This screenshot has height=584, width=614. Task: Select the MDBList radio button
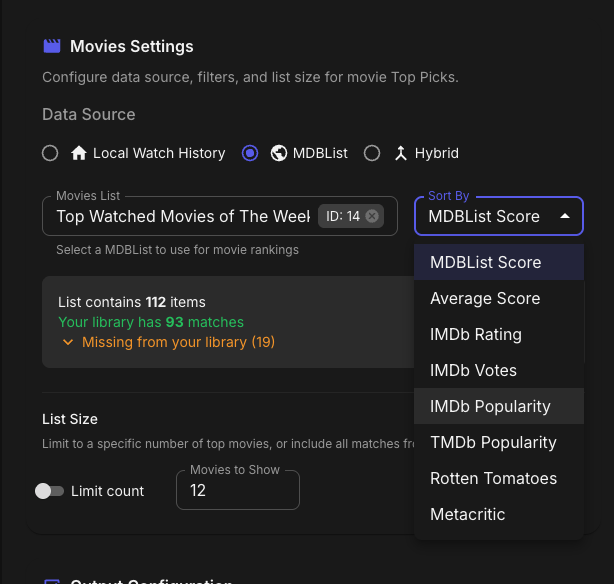point(250,153)
